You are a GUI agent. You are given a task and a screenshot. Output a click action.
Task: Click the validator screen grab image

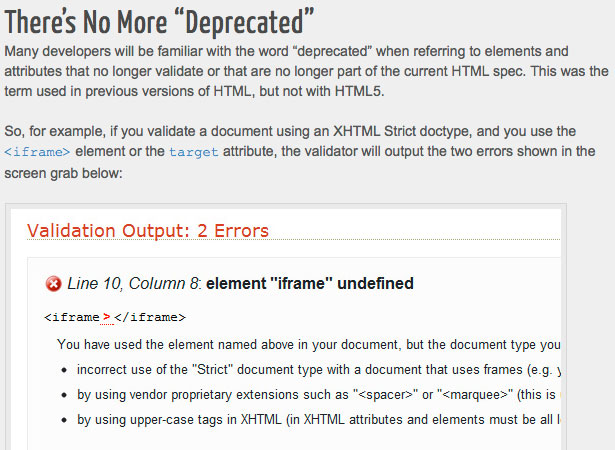(286, 327)
